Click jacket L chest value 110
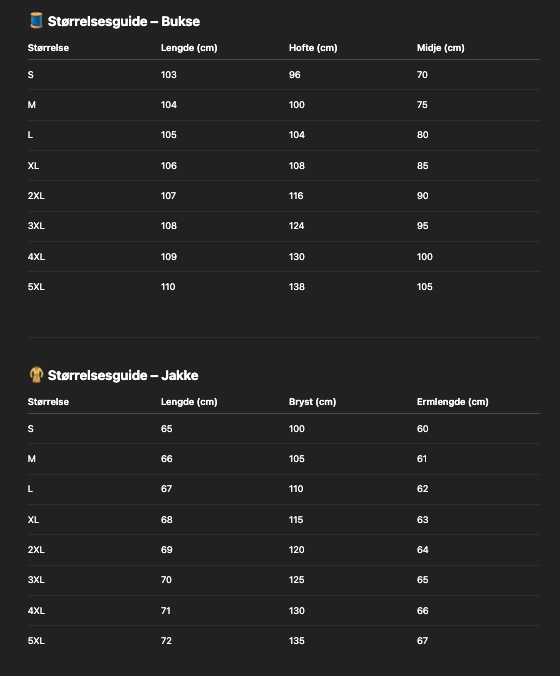 [x=296, y=489]
